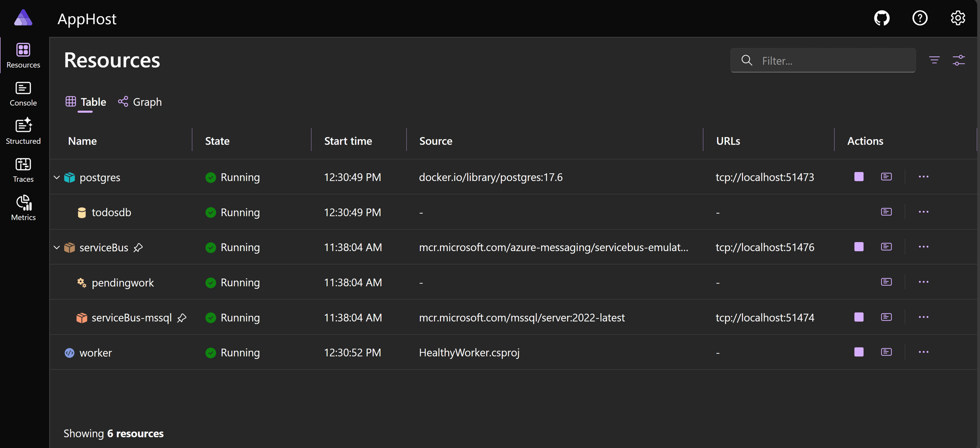Open the GitHub repository icon
The width and height of the screenshot is (980, 448).
coord(882,18)
